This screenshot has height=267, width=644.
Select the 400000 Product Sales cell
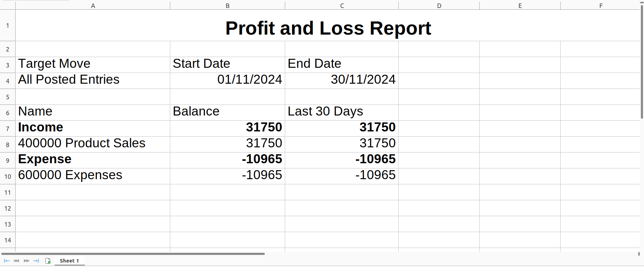coord(93,144)
